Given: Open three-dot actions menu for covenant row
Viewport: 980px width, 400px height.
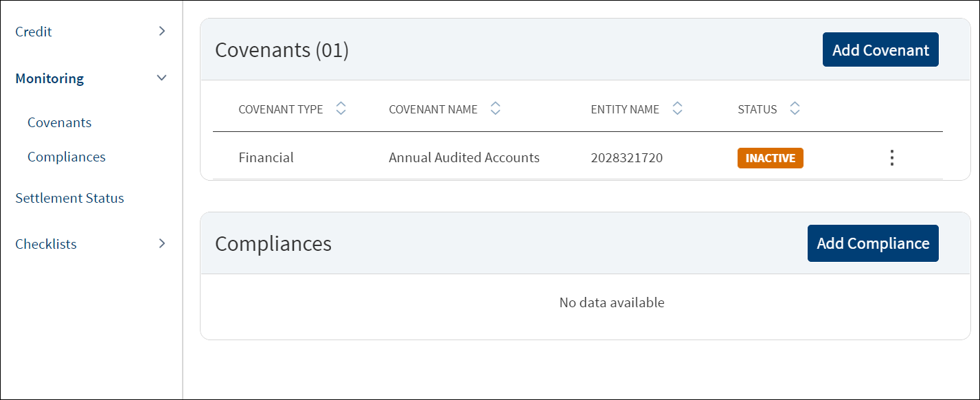Looking at the screenshot, I should click(x=891, y=158).
